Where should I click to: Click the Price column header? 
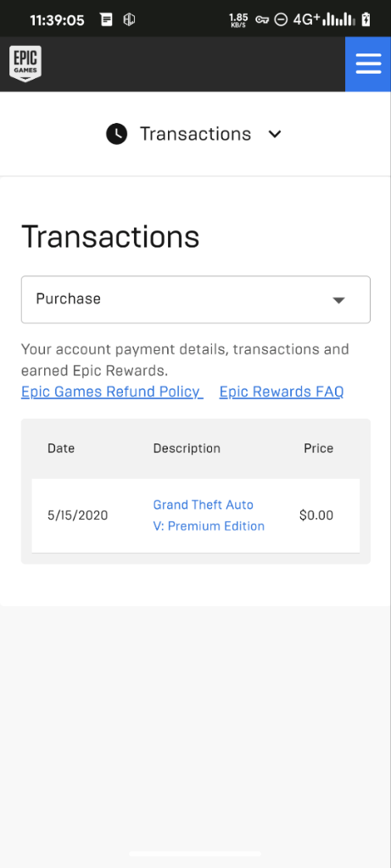[x=318, y=448]
